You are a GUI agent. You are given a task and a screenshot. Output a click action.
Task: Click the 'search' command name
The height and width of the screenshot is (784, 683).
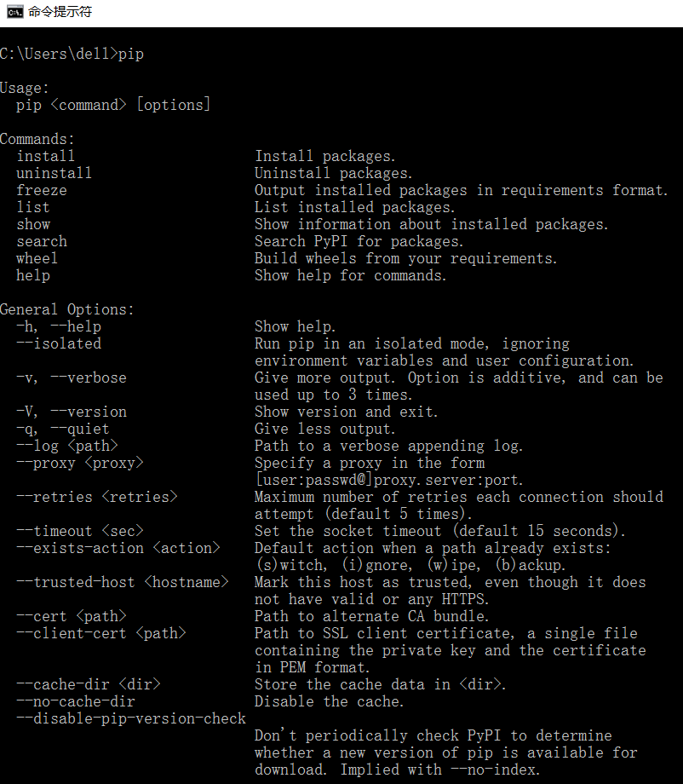[x=42, y=241]
